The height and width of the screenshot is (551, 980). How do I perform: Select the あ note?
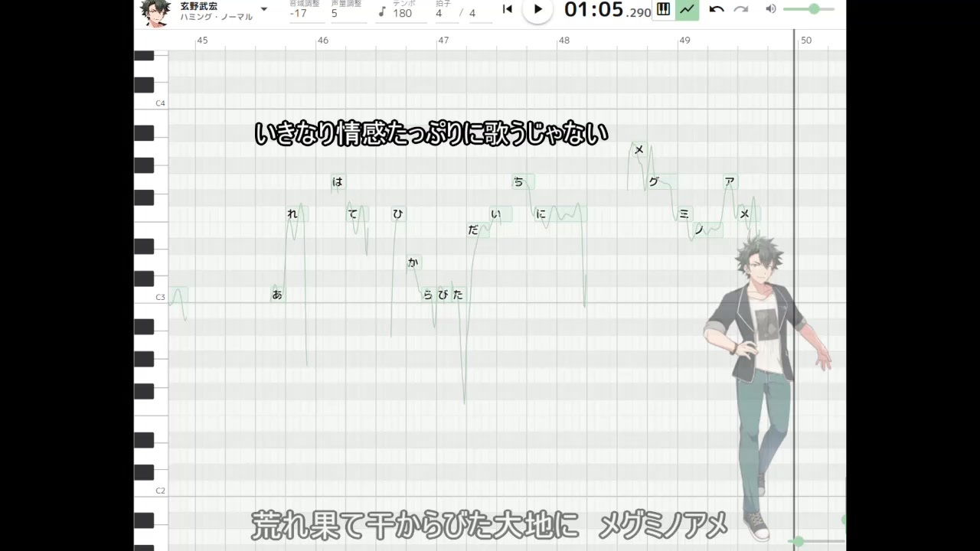[278, 295]
